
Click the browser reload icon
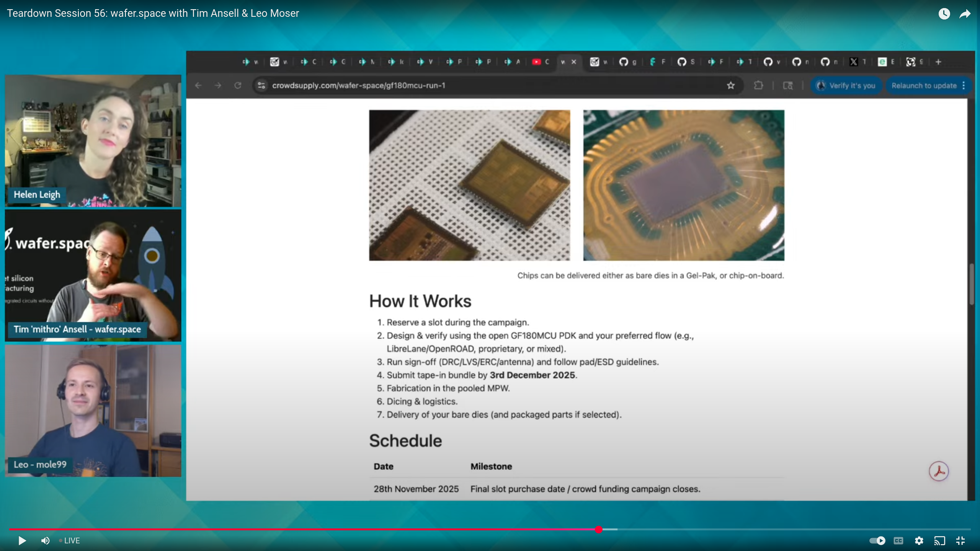(x=238, y=85)
